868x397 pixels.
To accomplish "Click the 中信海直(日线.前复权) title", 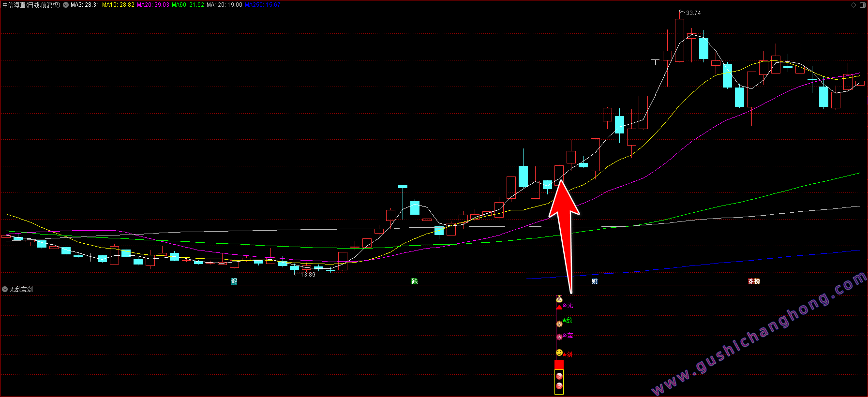I will [31, 5].
